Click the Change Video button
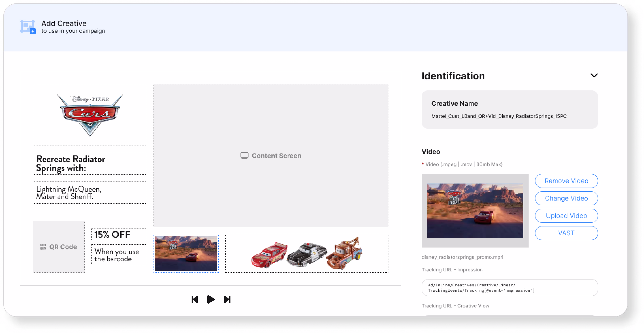The width and height of the screenshot is (644, 333). tap(566, 198)
